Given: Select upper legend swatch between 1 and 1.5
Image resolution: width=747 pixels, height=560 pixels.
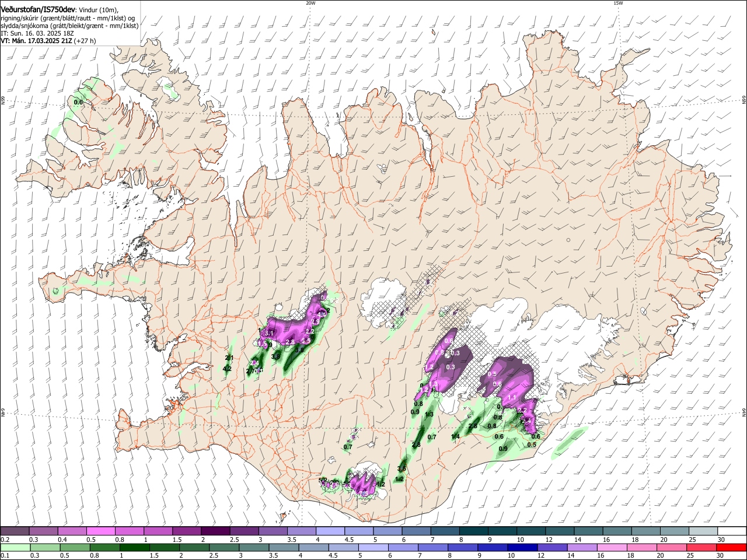Looking at the screenshot, I should coord(159,531).
